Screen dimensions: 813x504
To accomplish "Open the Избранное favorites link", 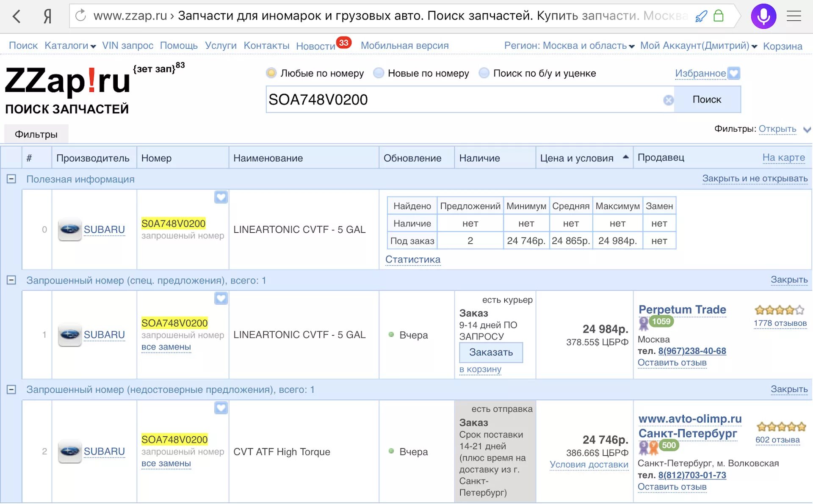I will click(700, 73).
